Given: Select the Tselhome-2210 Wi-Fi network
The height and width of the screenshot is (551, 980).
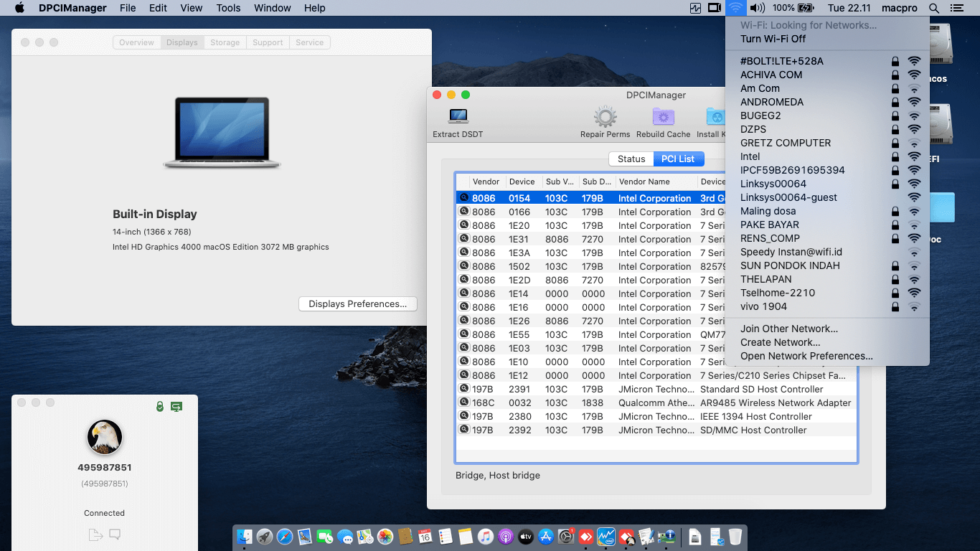Looking at the screenshot, I should (827, 293).
